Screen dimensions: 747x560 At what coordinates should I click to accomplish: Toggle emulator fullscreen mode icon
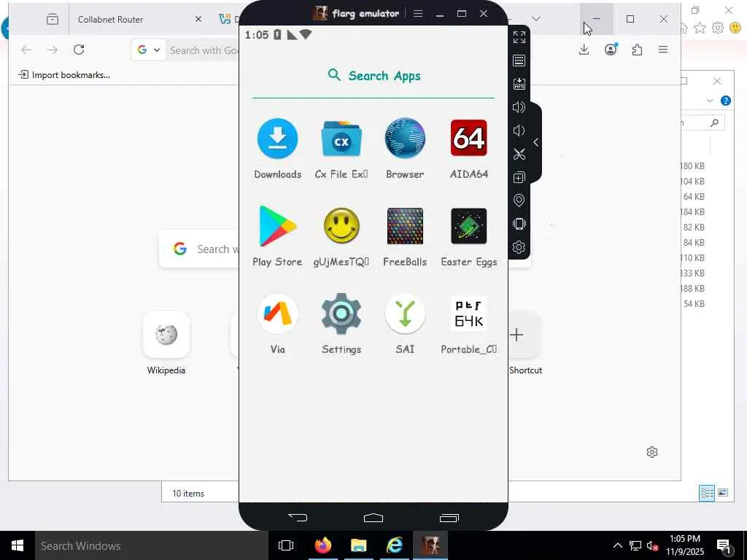coord(519,36)
